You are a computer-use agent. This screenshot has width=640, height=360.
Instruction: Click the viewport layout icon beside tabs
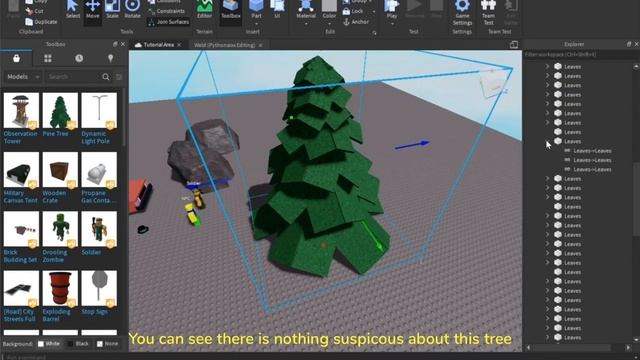(514, 45)
